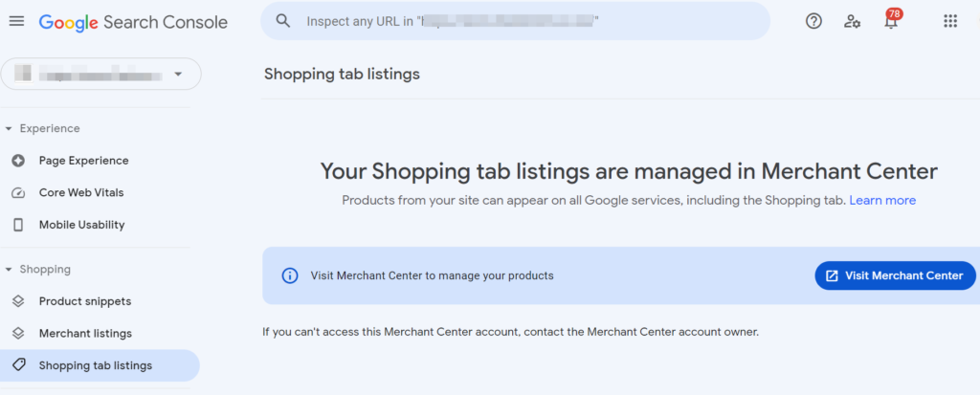Open the hamburger main menu
Viewport: 980px width, 395px height.
(17, 21)
